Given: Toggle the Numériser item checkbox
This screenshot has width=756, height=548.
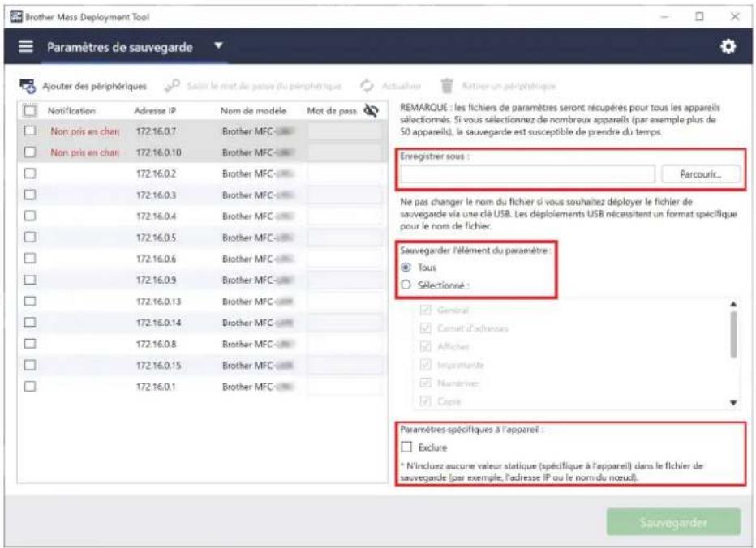Looking at the screenshot, I should (425, 383).
